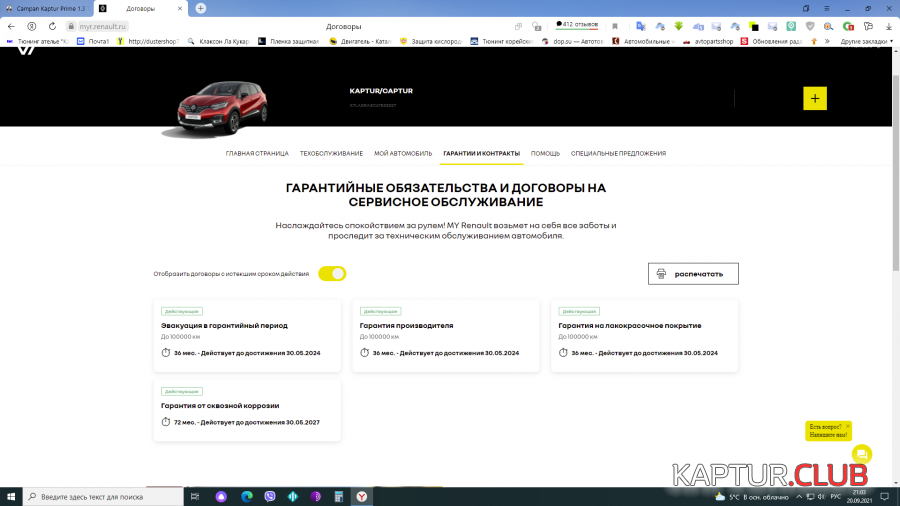Close the 'Есть вопрос?' chat popup

click(x=848, y=426)
